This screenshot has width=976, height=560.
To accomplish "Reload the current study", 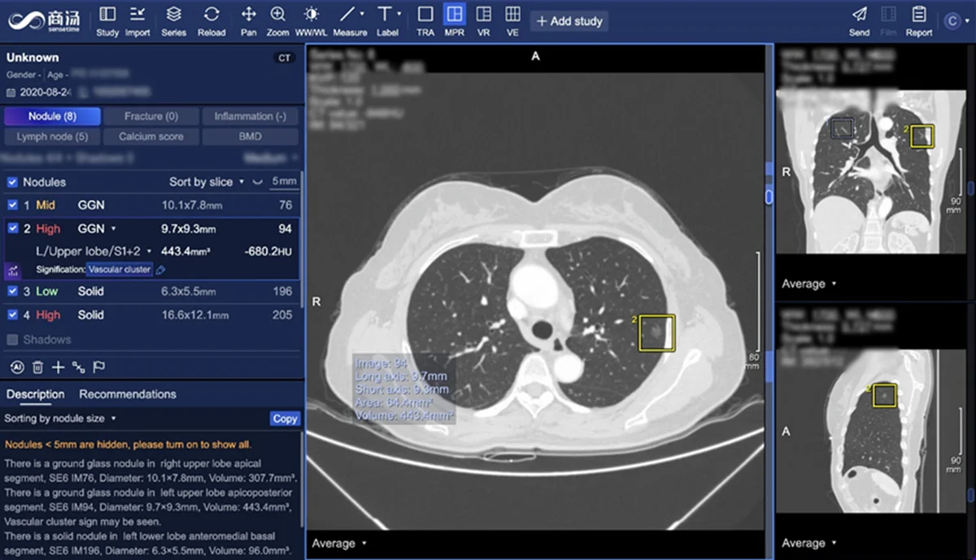I will [211, 20].
